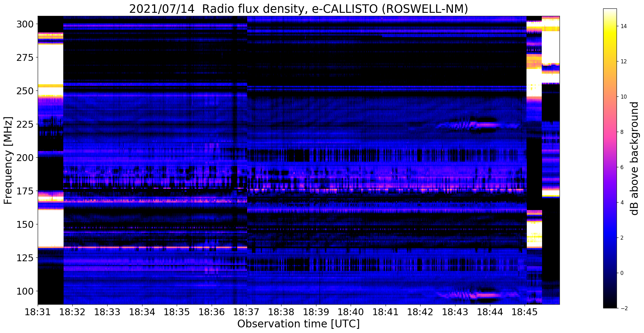The width and height of the screenshot is (644, 333).
Task: Click the colorbar tick label 4
Action: click(622, 203)
